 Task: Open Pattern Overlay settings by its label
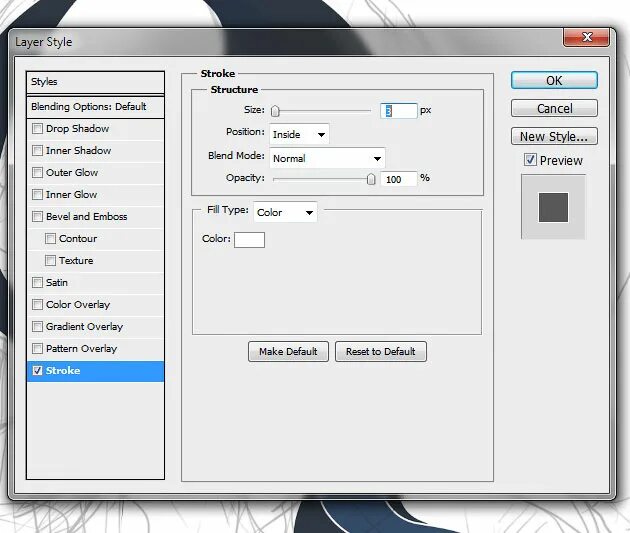pyautogui.click(x=82, y=349)
